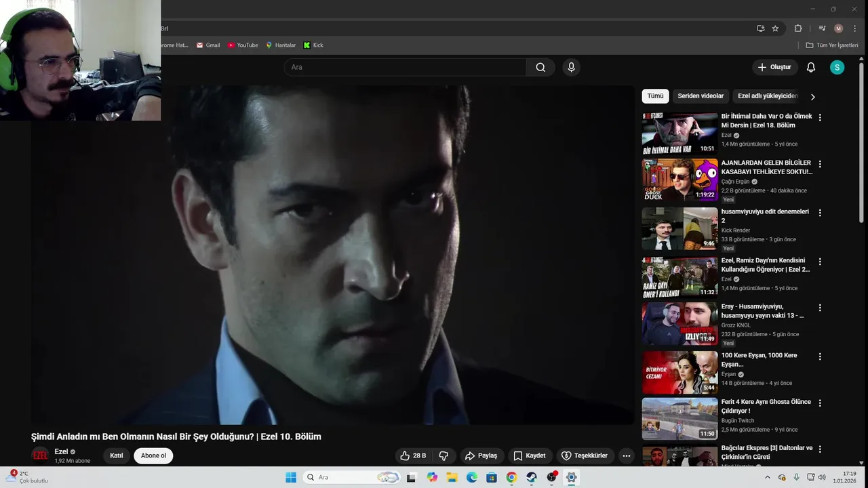Focus the YouTube Ara search field
This screenshot has width=868, height=488.
click(405, 67)
